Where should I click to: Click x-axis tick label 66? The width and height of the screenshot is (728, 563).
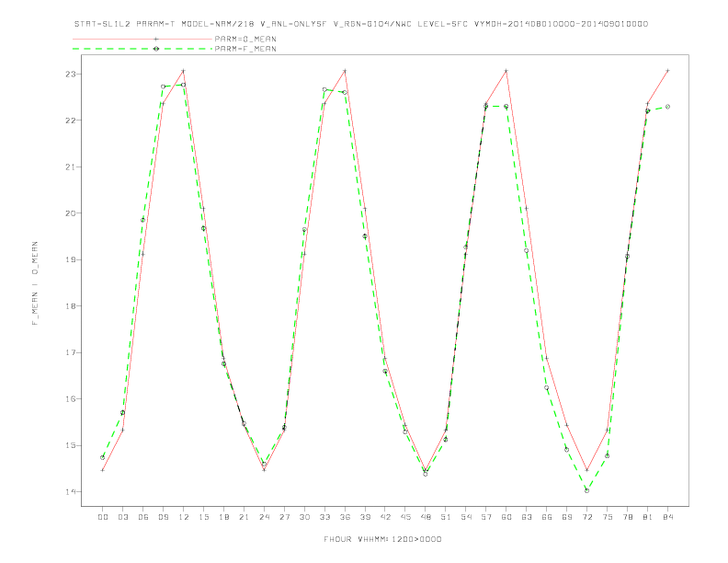[547, 517]
